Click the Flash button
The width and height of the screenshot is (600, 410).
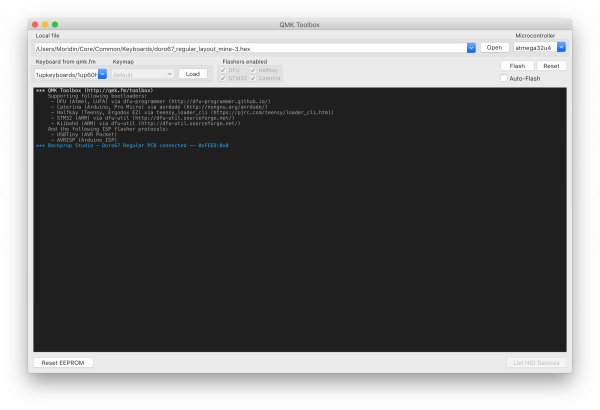(517, 66)
